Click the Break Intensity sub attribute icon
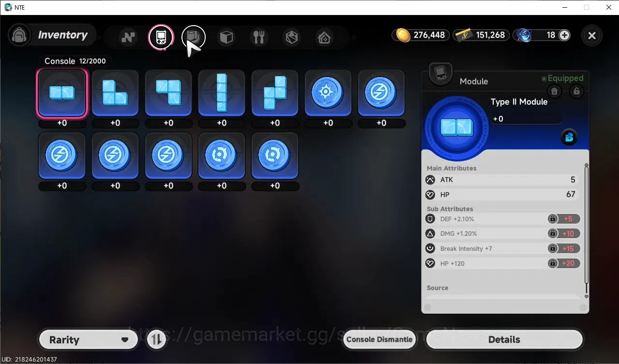Viewport: 619px width, 364px height. pyautogui.click(x=430, y=249)
